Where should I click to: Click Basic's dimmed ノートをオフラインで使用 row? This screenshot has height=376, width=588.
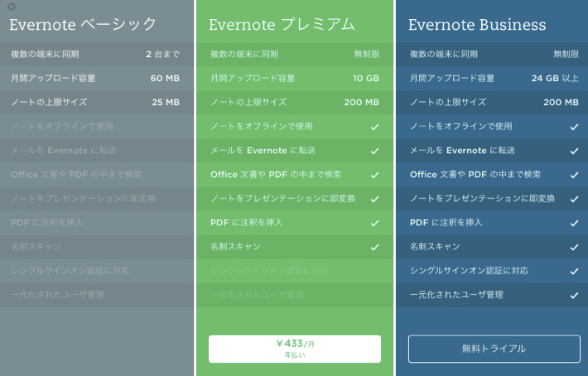[x=97, y=127]
